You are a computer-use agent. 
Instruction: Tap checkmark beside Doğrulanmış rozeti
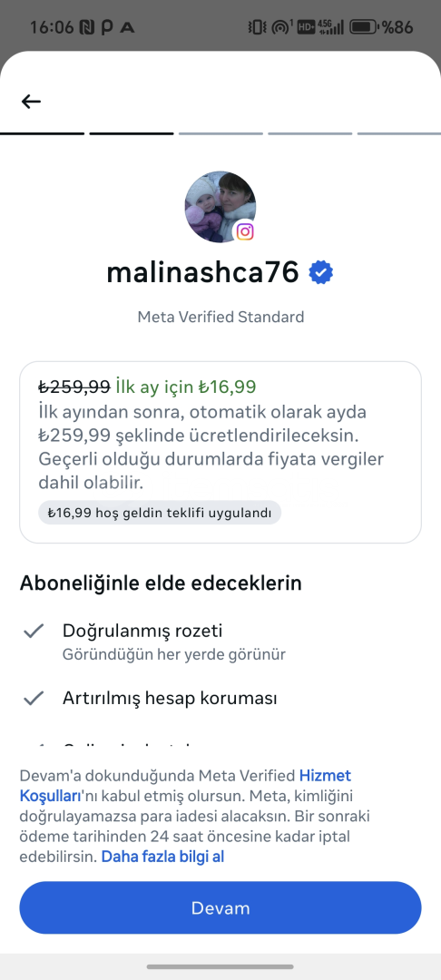pos(33,631)
